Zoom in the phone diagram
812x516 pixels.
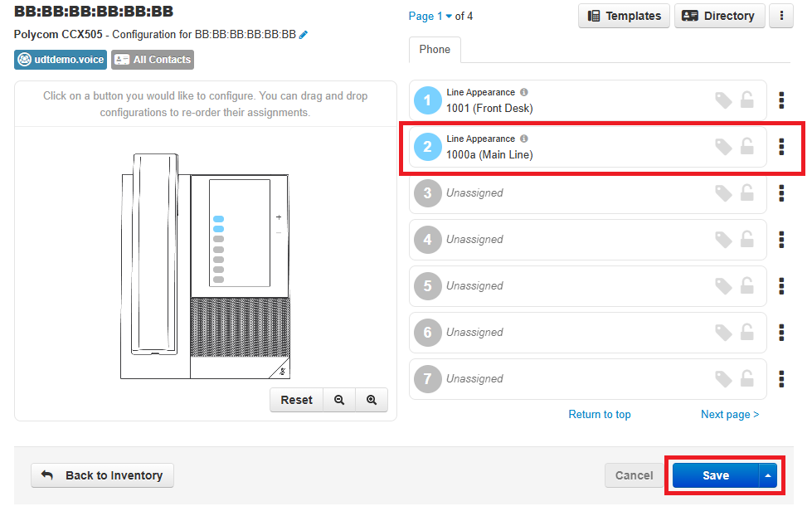point(372,400)
